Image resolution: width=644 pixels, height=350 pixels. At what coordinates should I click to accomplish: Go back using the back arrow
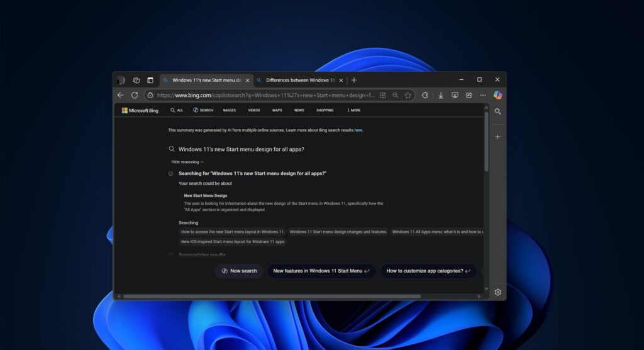tap(121, 95)
